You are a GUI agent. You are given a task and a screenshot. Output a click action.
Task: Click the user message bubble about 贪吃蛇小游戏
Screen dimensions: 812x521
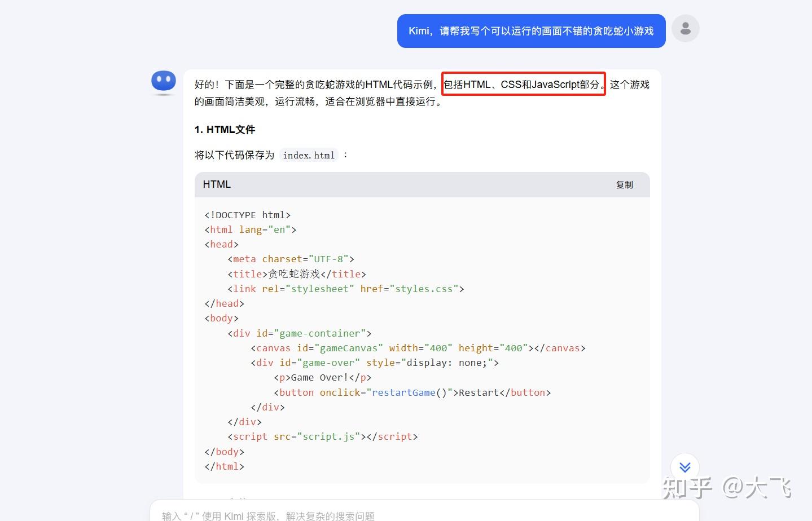click(x=531, y=31)
